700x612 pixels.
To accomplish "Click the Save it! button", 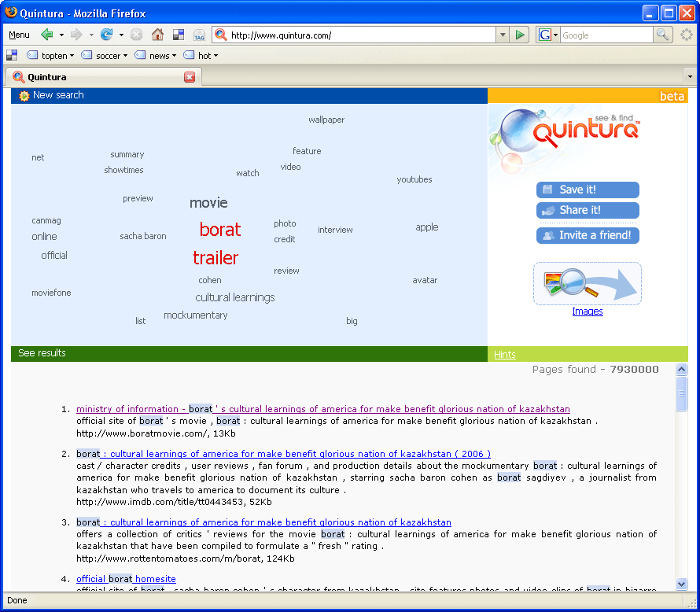I will (x=588, y=190).
